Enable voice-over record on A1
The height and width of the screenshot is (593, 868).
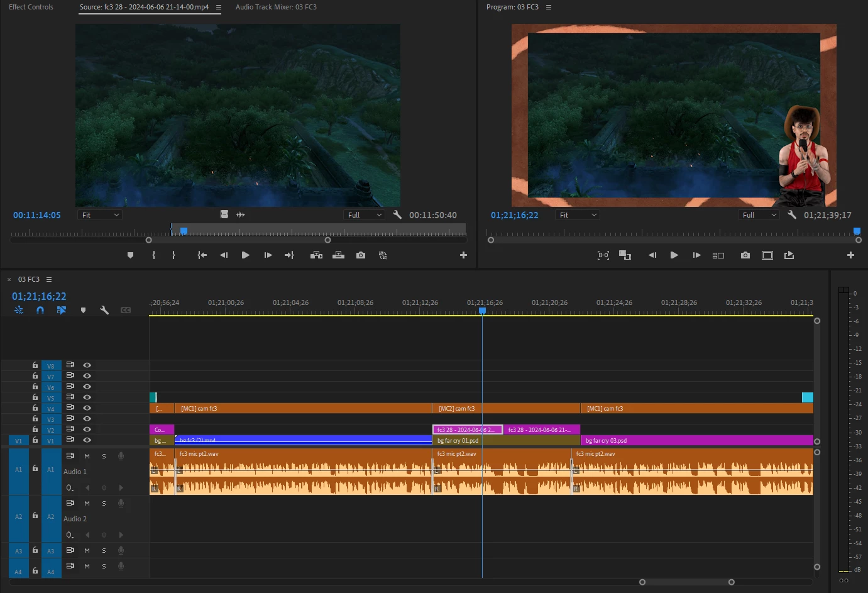tap(121, 456)
